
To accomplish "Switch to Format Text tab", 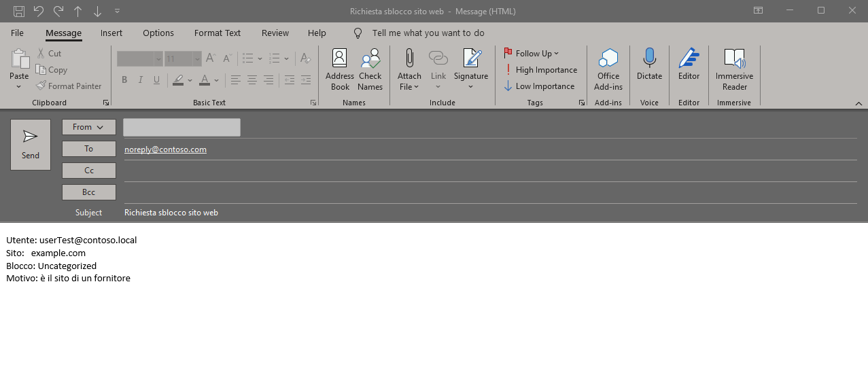I will pyautogui.click(x=218, y=33).
